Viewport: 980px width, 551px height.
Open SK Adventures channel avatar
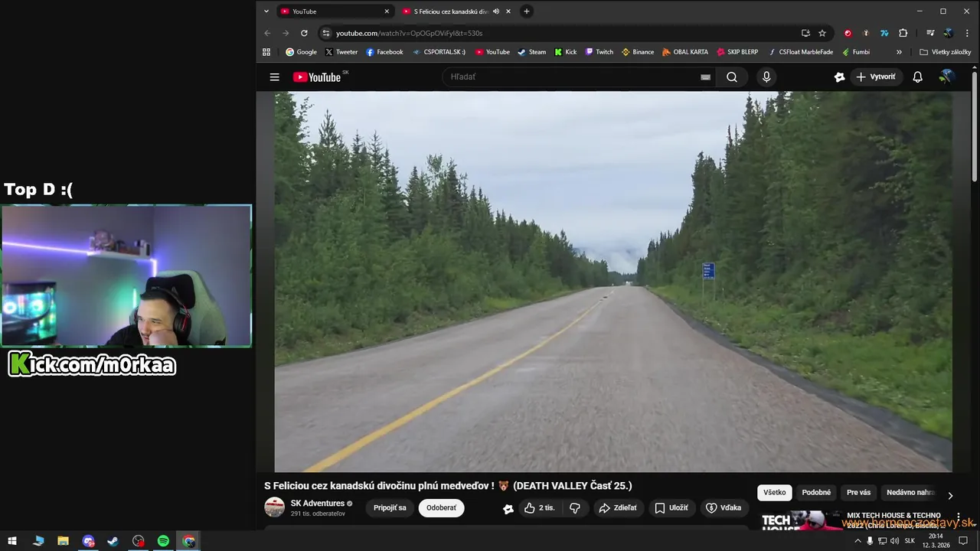point(274,507)
